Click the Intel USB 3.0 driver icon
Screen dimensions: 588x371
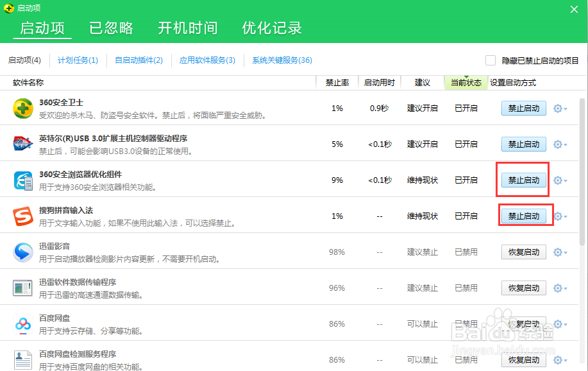tap(23, 144)
